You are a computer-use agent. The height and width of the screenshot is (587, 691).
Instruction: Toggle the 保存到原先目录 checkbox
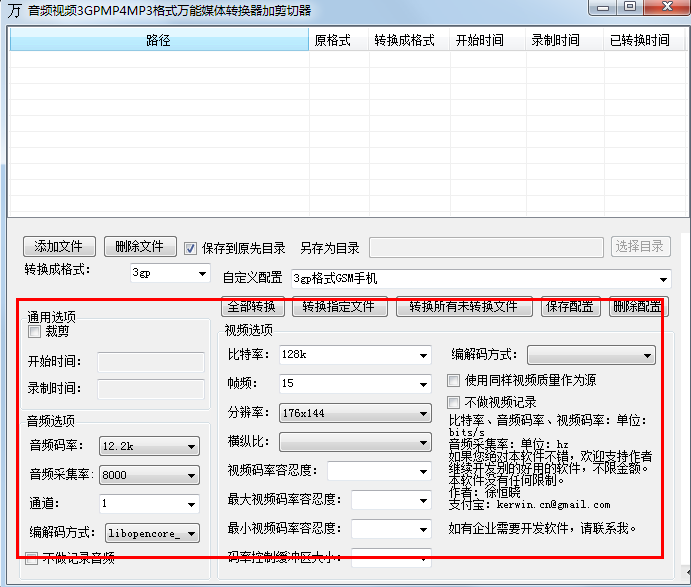(190, 249)
